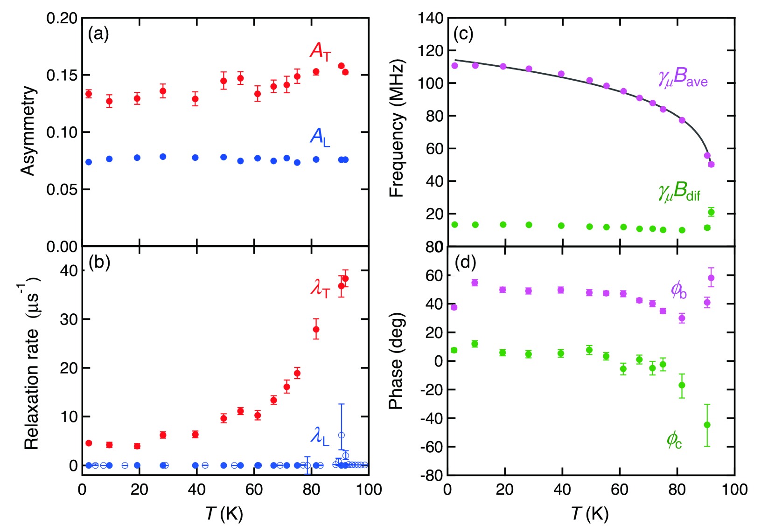Click the purple φ_b phase label
The image size is (775, 532).
tap(678, 290)
